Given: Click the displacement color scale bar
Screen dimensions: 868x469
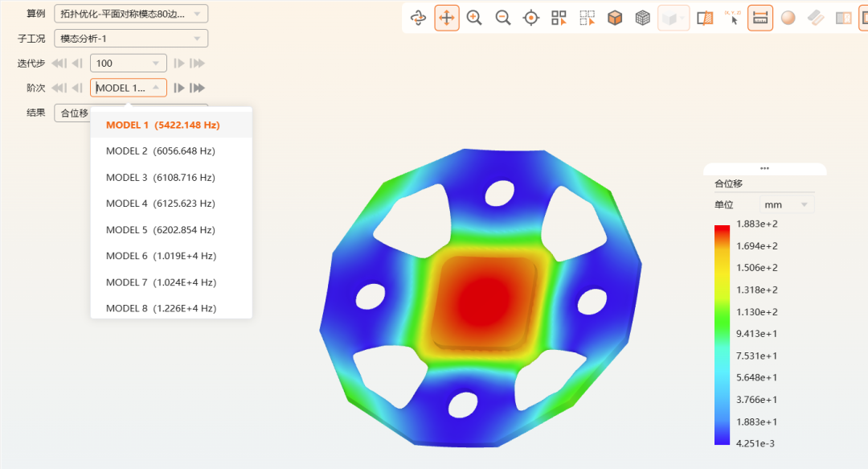Looking at the screenshot, I should (722, 335).
